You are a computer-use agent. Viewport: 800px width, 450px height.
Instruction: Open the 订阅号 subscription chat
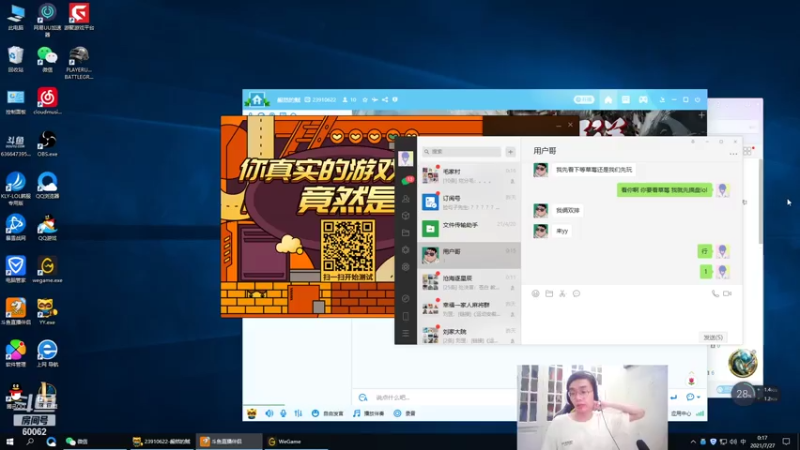[x=469, y=202]
